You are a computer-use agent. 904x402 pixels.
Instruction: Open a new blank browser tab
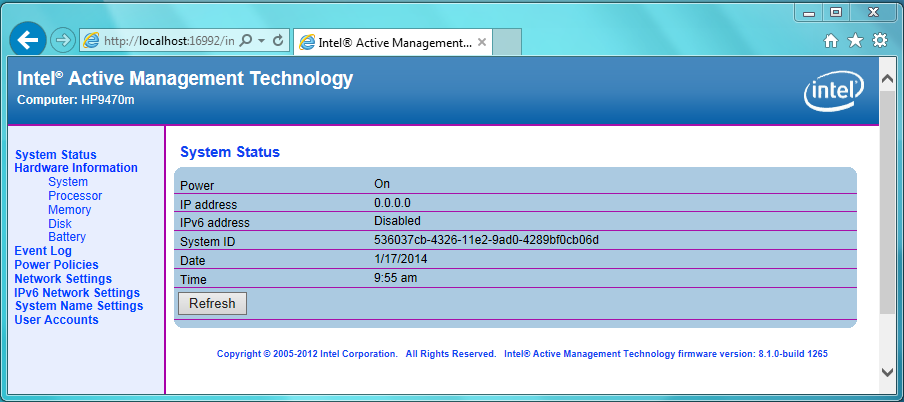[x=507, y=42]
